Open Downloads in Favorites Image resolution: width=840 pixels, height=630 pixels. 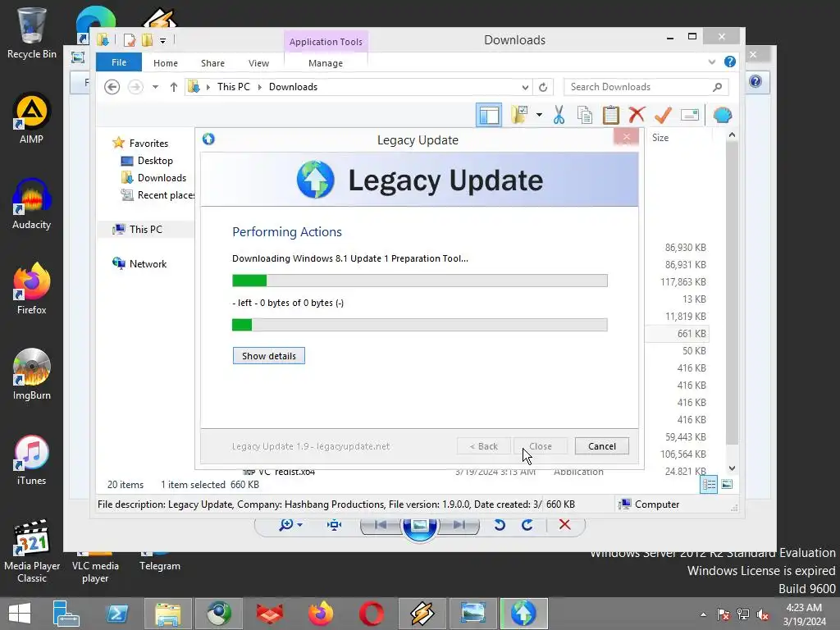(162, 178)
